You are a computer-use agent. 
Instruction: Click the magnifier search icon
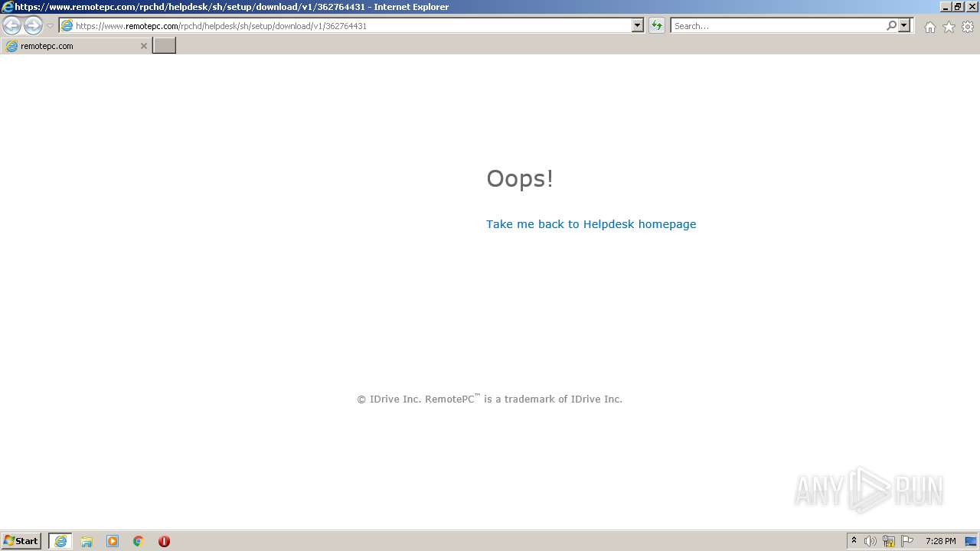(x=891, y=25)
